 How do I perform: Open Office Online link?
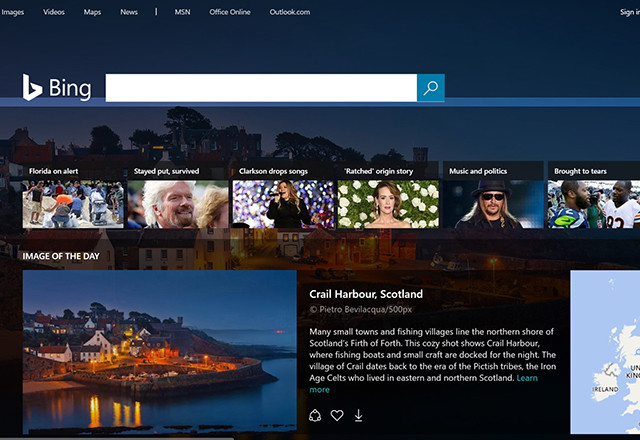click(230, 12)
